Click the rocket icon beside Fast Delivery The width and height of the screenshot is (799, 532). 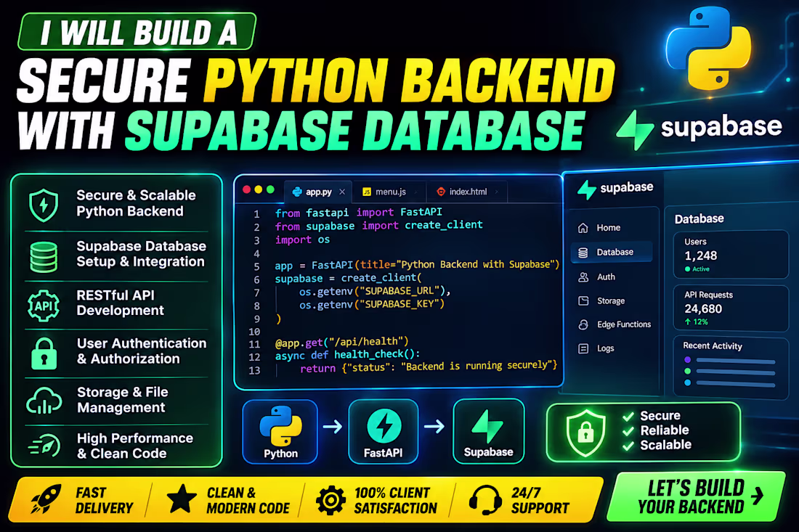click(46, 499)
